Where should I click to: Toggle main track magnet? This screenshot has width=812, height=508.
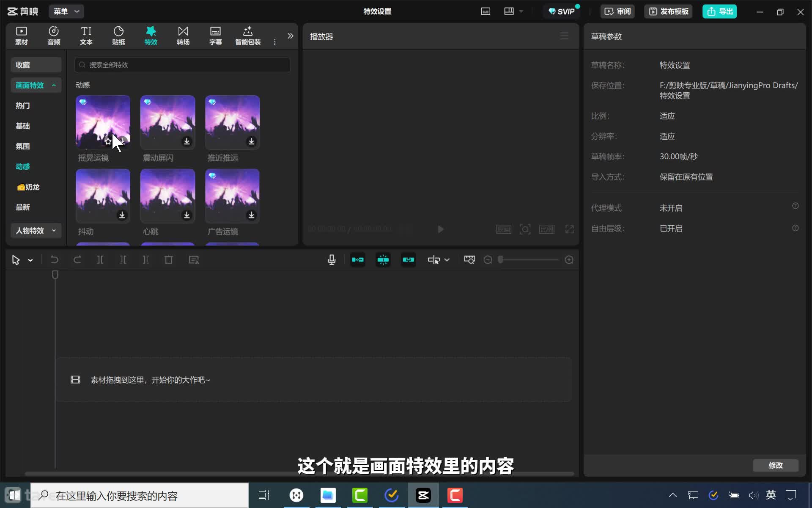pos(358,260)
